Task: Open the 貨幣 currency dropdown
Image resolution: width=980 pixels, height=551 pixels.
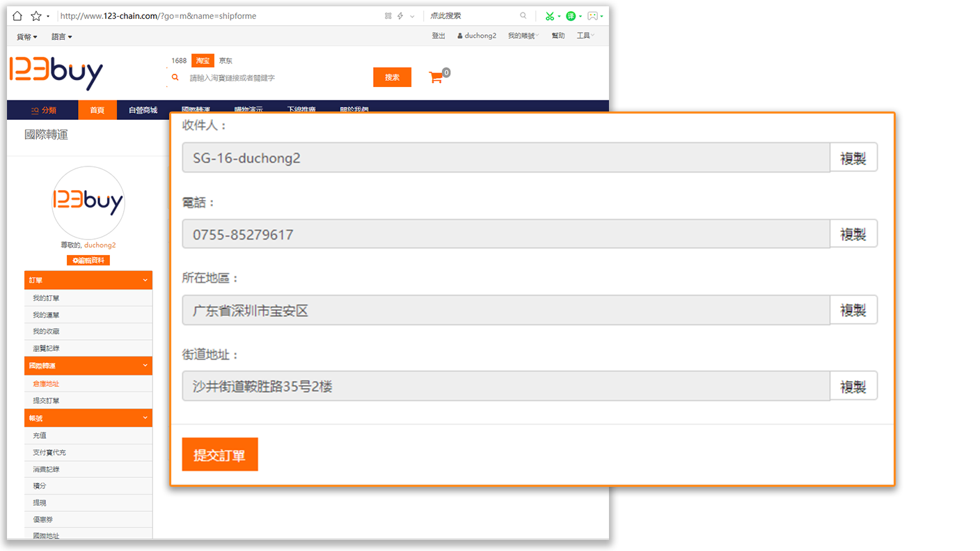Action: click(x=27, y=36)
